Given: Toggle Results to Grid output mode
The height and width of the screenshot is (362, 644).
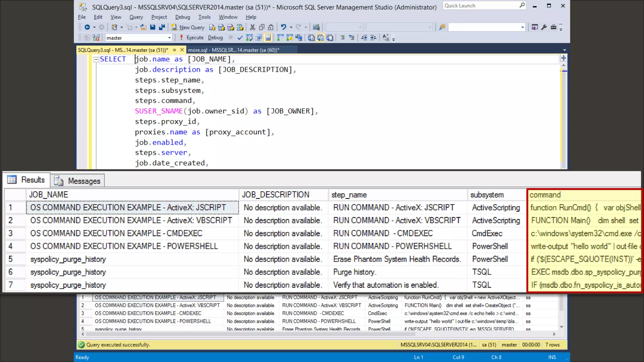Looking at the screenshot, I should point(320,38).
